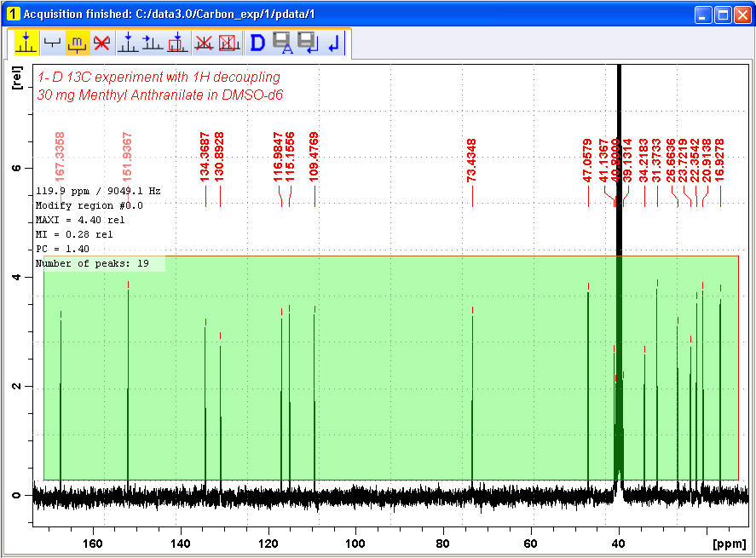Select peak label 23.7219
The width and height of the screenshot is (756, 558).
683,160
